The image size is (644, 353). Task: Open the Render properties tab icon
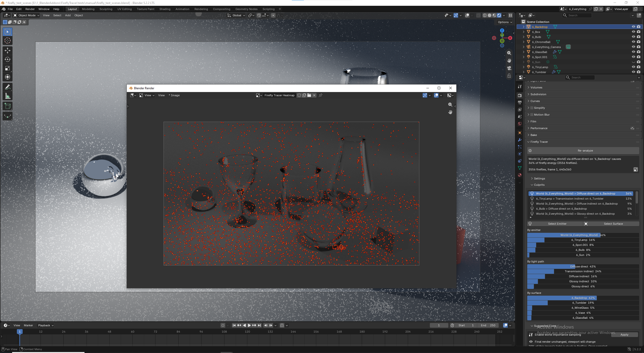point(520,95)
